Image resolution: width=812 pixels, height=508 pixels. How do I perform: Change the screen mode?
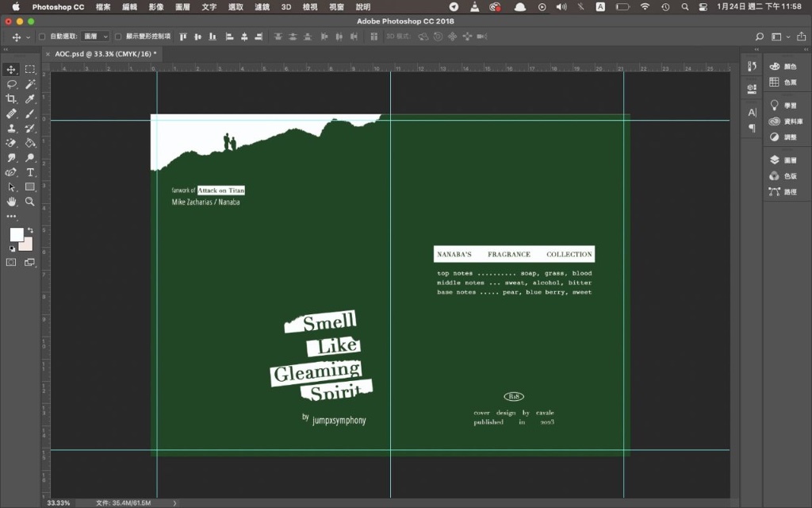29,262
